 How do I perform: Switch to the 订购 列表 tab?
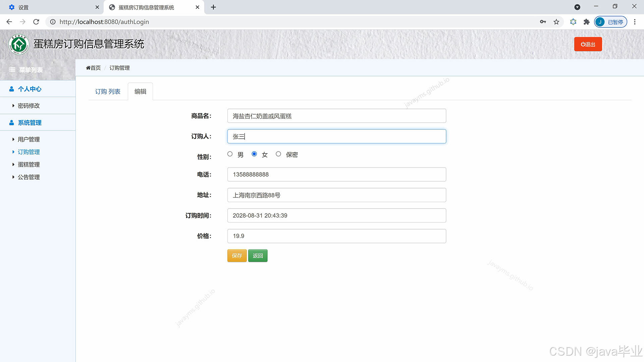tap(108, 92)
